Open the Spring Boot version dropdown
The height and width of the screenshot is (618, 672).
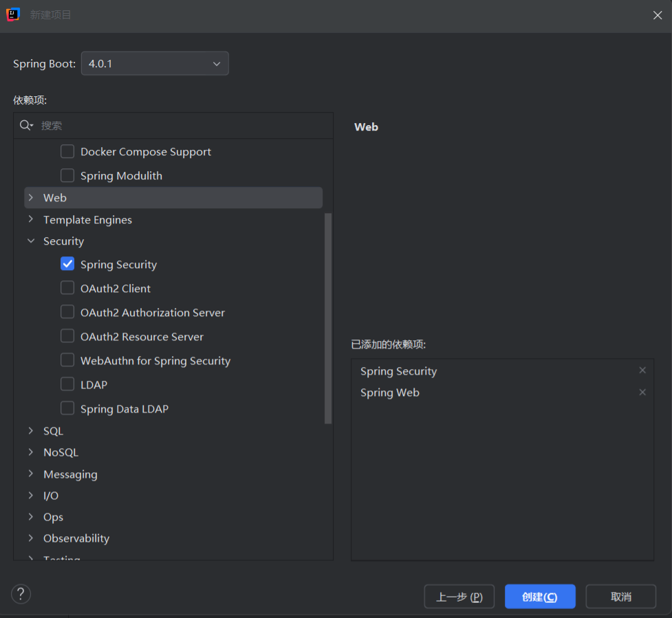(155, 64)
